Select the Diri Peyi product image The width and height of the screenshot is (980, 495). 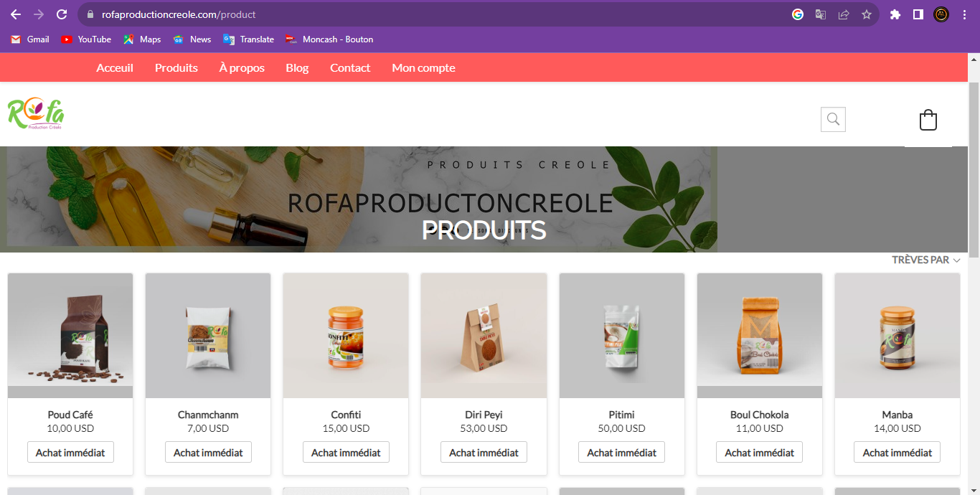click(x=484, y=336)
